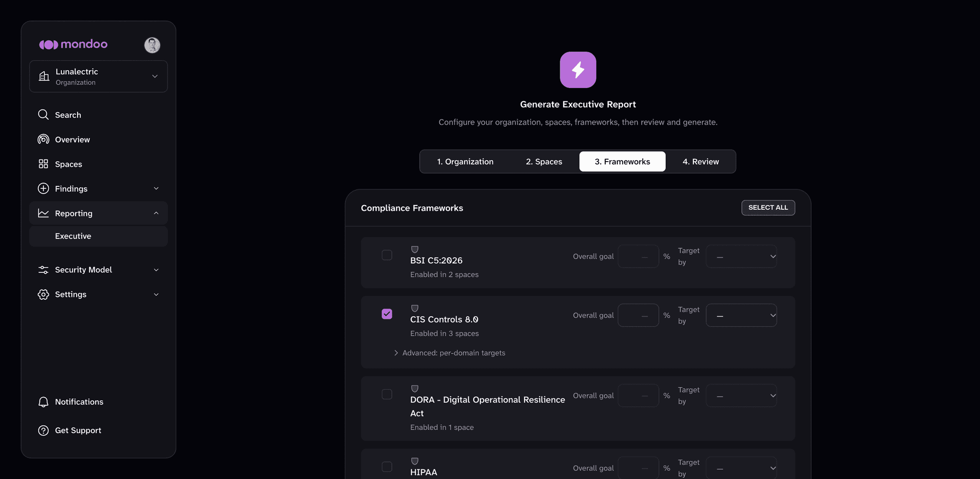Focus Overall goal field for DORA
980x479 pixels.
click(x=638, y=396)
